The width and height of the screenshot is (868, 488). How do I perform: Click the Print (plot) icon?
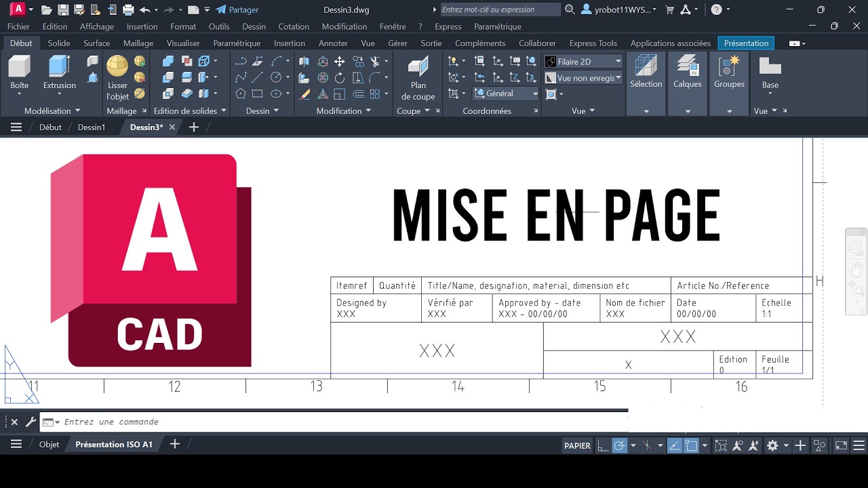click(x=128, y=10)
